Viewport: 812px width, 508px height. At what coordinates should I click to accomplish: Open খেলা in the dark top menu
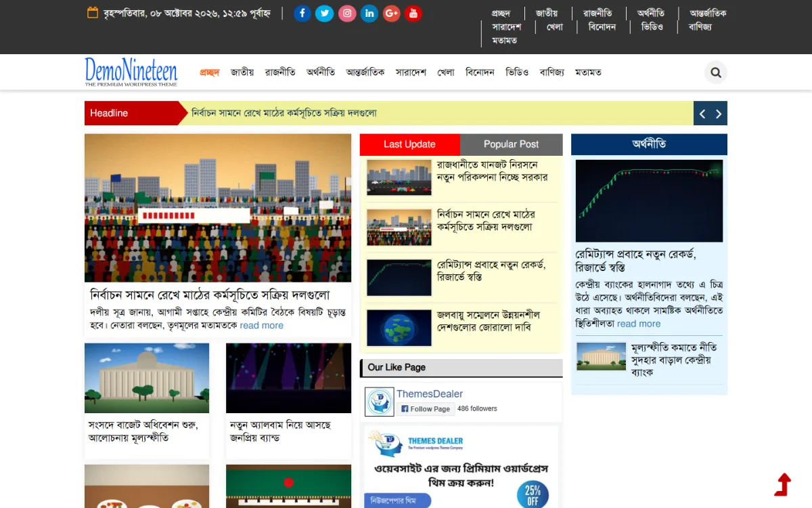tap(555, 27)
